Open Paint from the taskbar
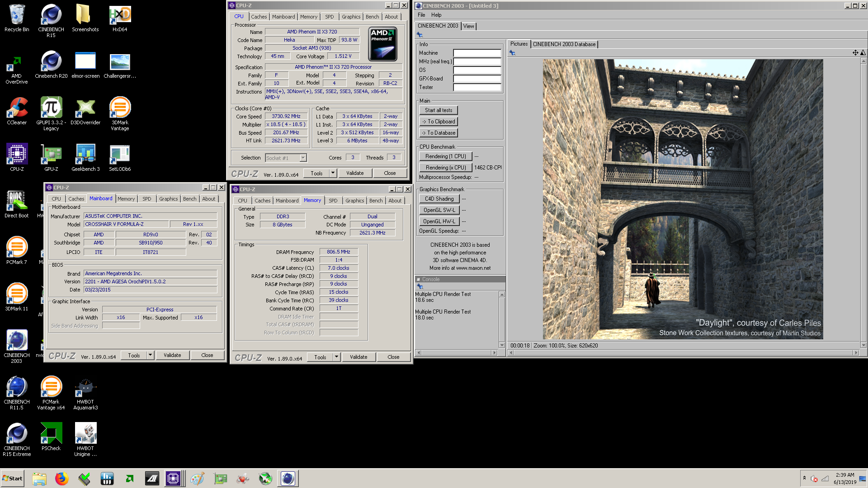868x488 pixels. (197, 479)
